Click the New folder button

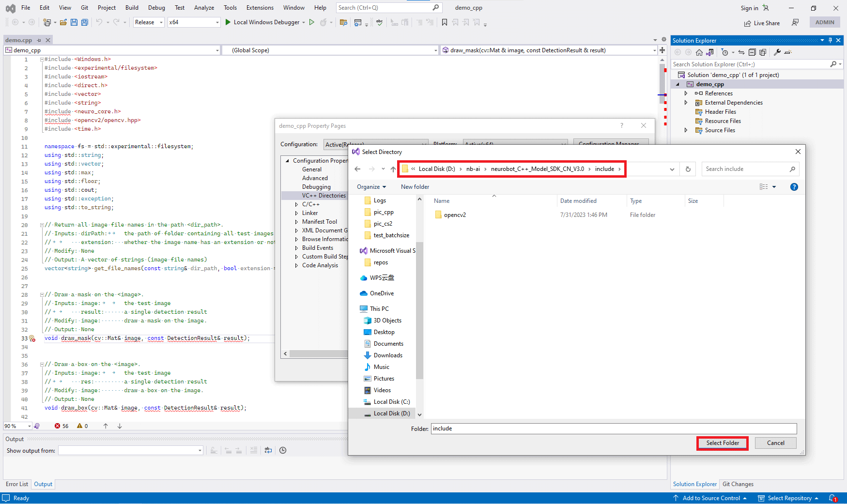click(415, 187)
